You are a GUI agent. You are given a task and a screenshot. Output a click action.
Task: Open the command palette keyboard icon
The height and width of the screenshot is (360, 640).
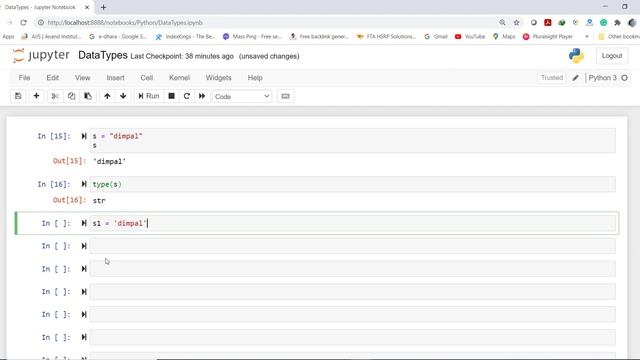click(x=285, y=96)
